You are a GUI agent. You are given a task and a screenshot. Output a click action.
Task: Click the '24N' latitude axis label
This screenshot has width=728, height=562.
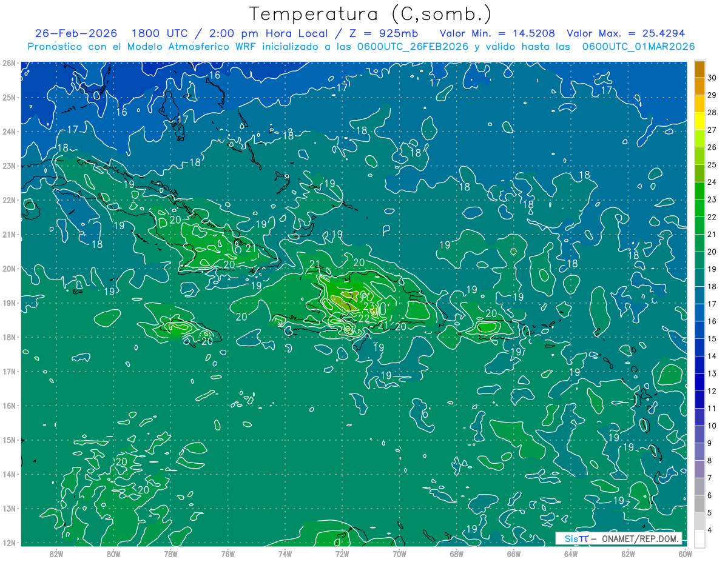click(x=8, y=132)
